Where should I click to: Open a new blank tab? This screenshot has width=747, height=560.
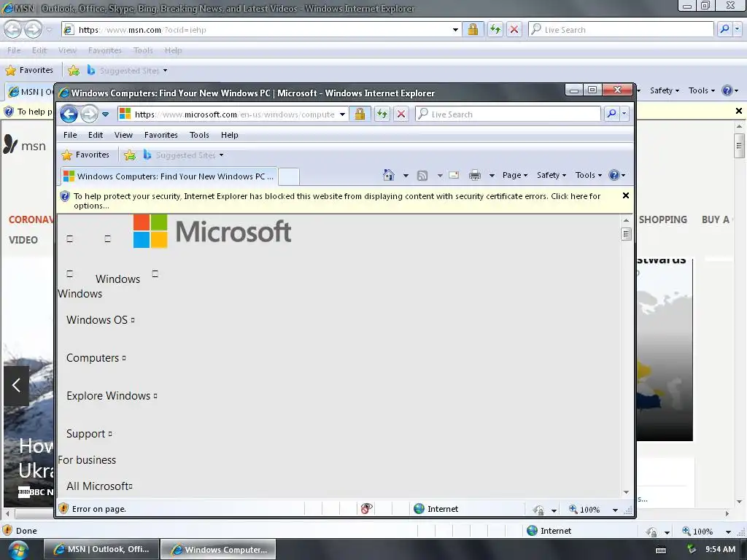click(x=289, y=176)
